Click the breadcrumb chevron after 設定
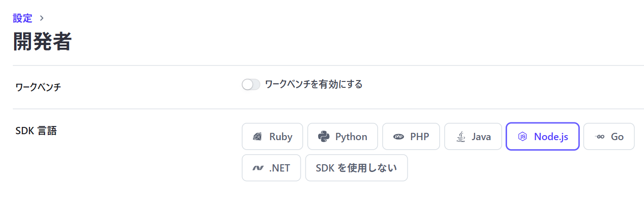This screenshot has height=202, width=644. pyautogui.click(x=42, y=18)
